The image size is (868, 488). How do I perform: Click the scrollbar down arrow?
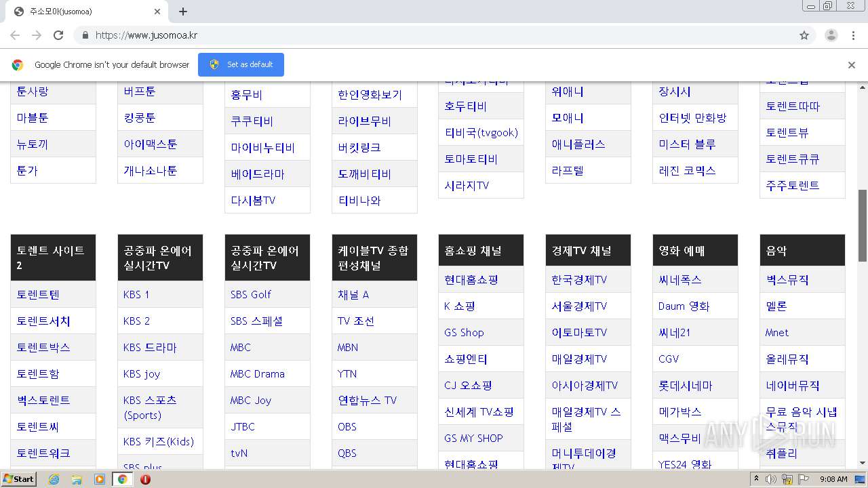[x=863, y=464]
